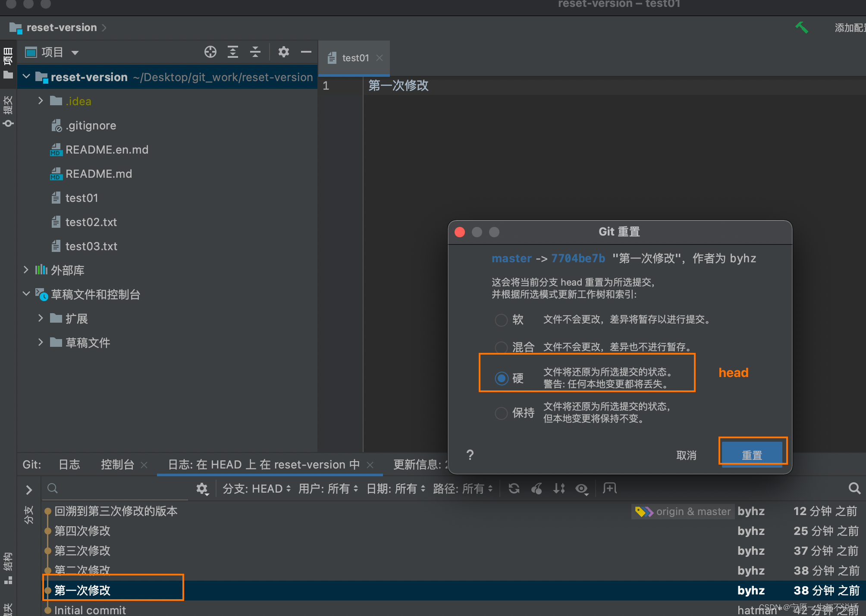Image resolution: width=866 pixels, height=616 pixels.
Task: Select the README.md file
Action: pos(98,174)
